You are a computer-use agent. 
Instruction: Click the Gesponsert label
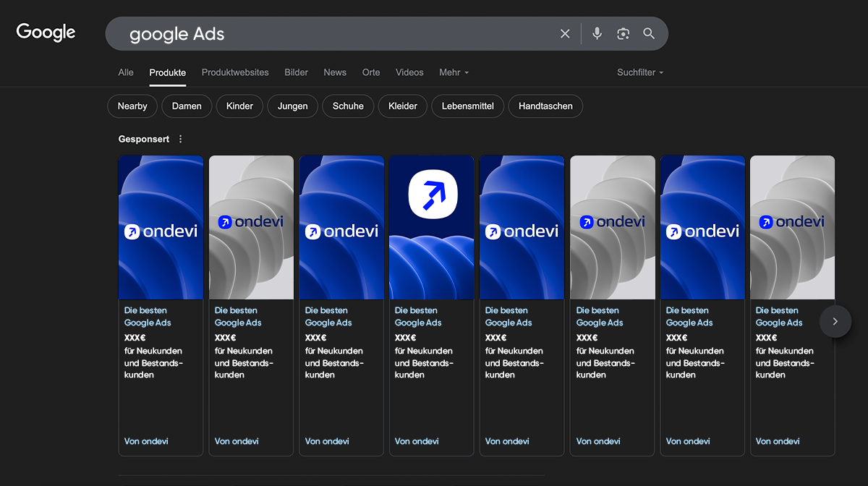[144, 139]
